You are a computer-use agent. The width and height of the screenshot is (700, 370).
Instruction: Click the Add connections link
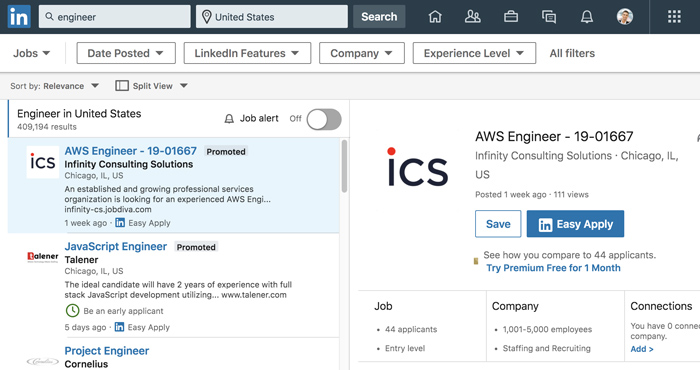pyautogui.click(x=642, y=349)
